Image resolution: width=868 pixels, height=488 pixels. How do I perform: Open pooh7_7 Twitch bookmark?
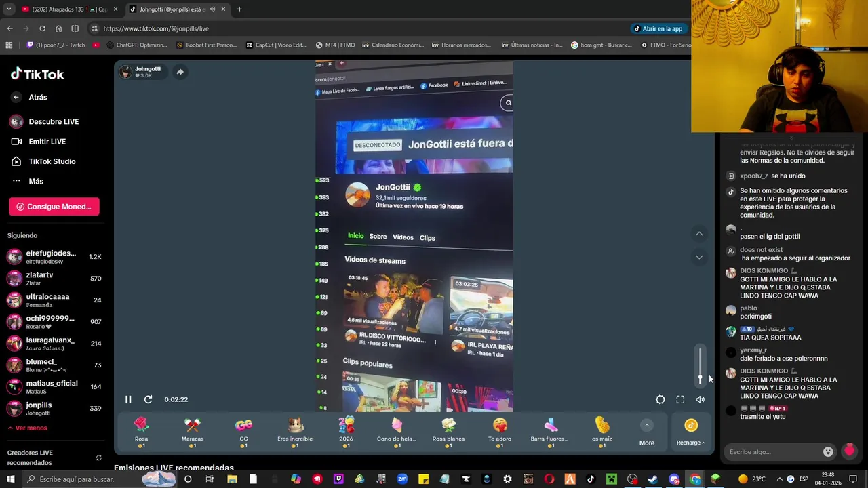click(x=56, y=45)
